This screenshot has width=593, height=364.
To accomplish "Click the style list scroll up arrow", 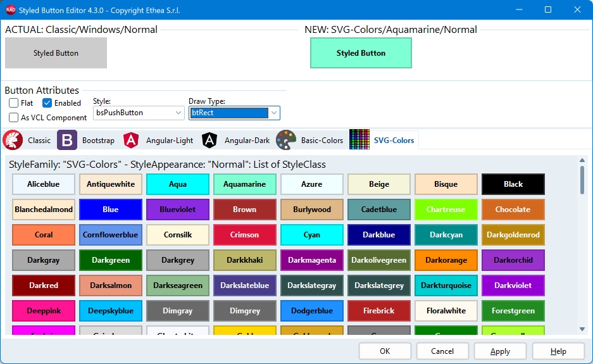I will 582,160.
